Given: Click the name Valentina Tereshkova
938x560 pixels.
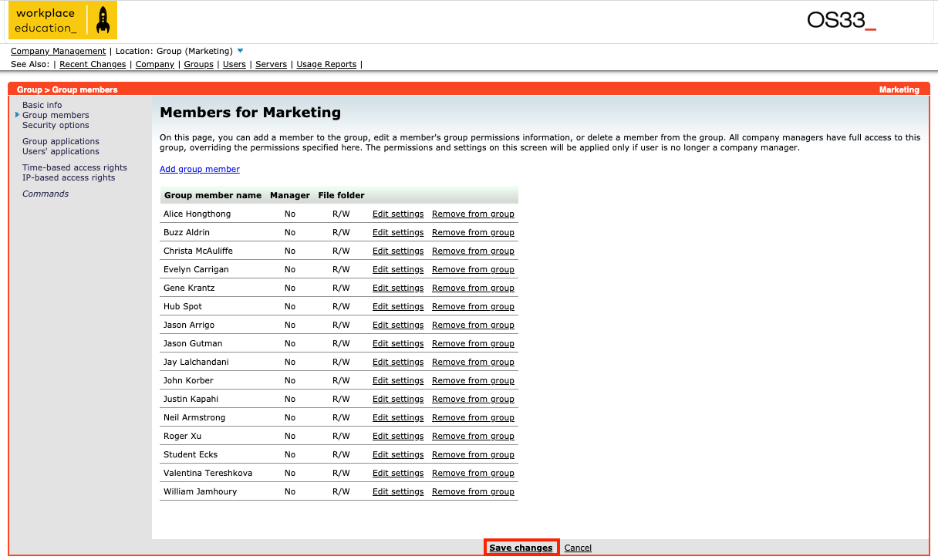Looking at the screenshot, I should [208, 473].
